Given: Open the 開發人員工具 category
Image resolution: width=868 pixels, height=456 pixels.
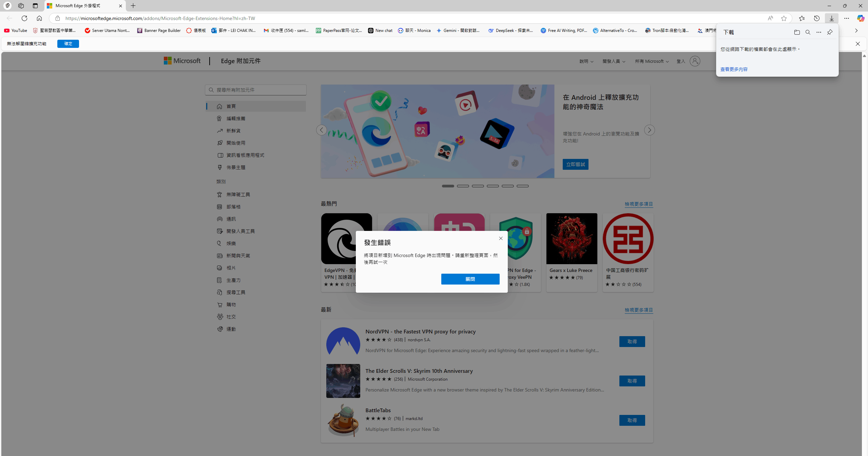Looking at the screenshot, I should click(x=240, y=231).
